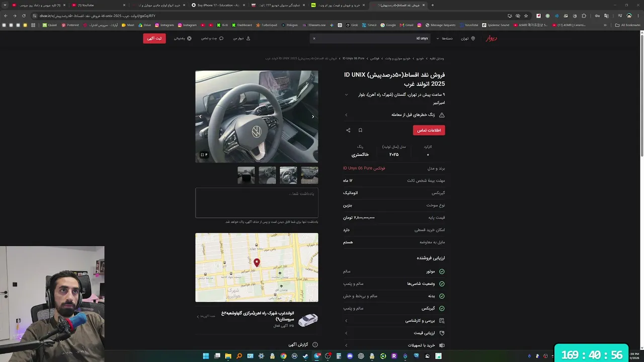The image size is (644, 362).
Task: Open the categories (دسته‌ها) dropdown
Action: 444,38
